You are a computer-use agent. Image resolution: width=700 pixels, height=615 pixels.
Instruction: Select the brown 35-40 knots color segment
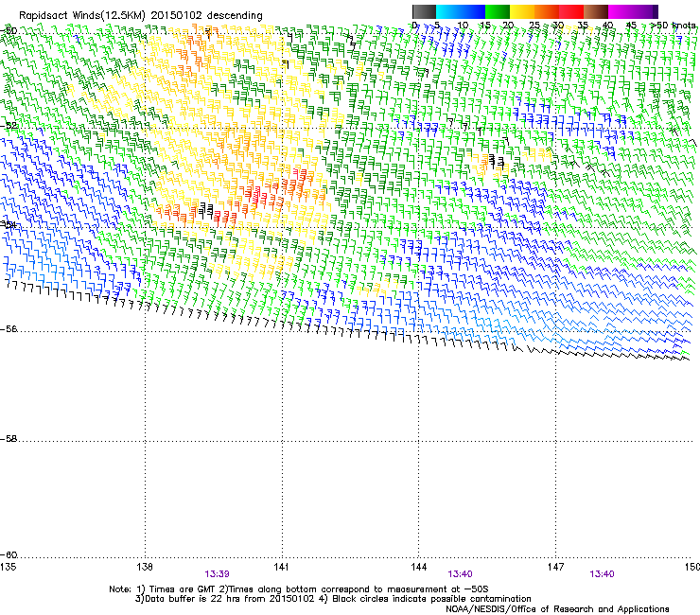(x=596, y=11)
